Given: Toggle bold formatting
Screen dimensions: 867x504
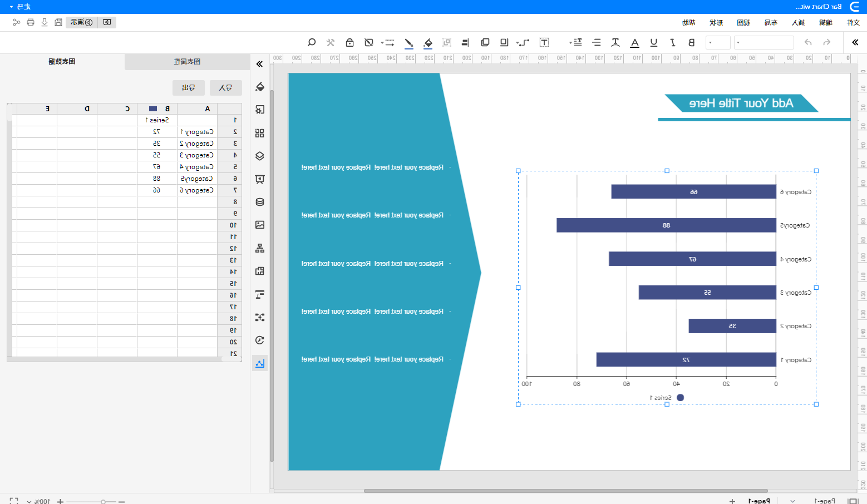Looking at the screenshot, I should 692,42.
